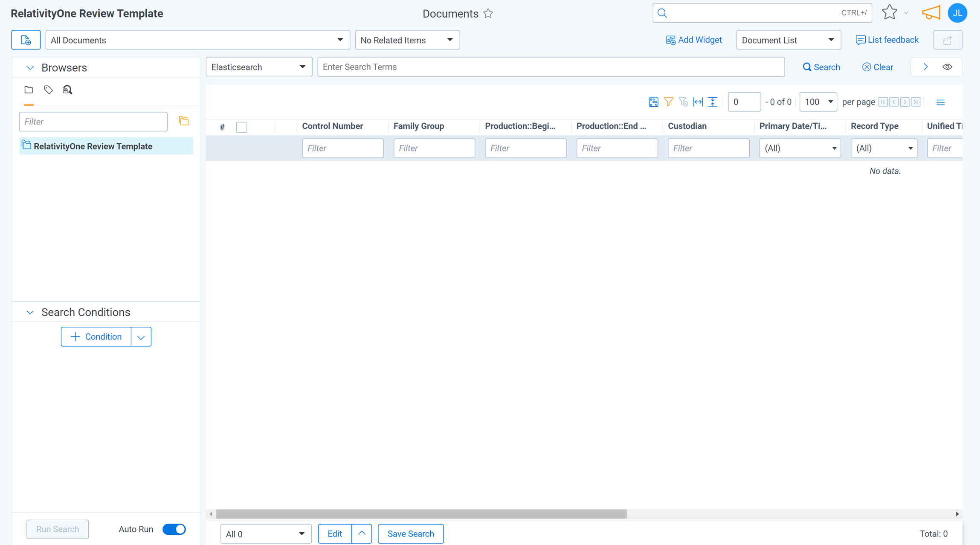Click the Save Search button
980x545 pixels.
tap(411, 533)
